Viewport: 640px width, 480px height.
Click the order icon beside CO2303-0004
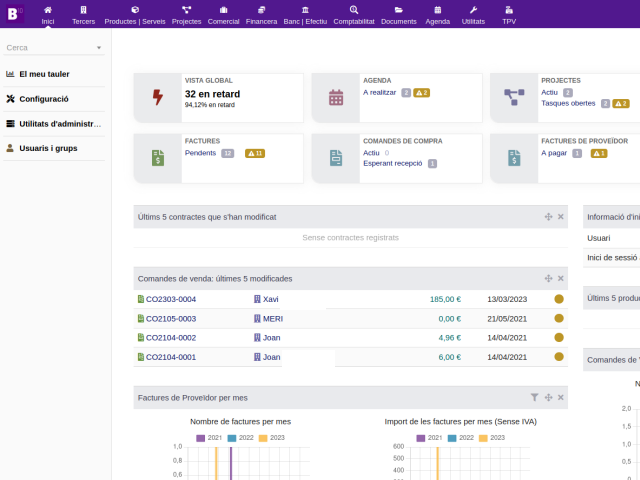pos(141,299)
